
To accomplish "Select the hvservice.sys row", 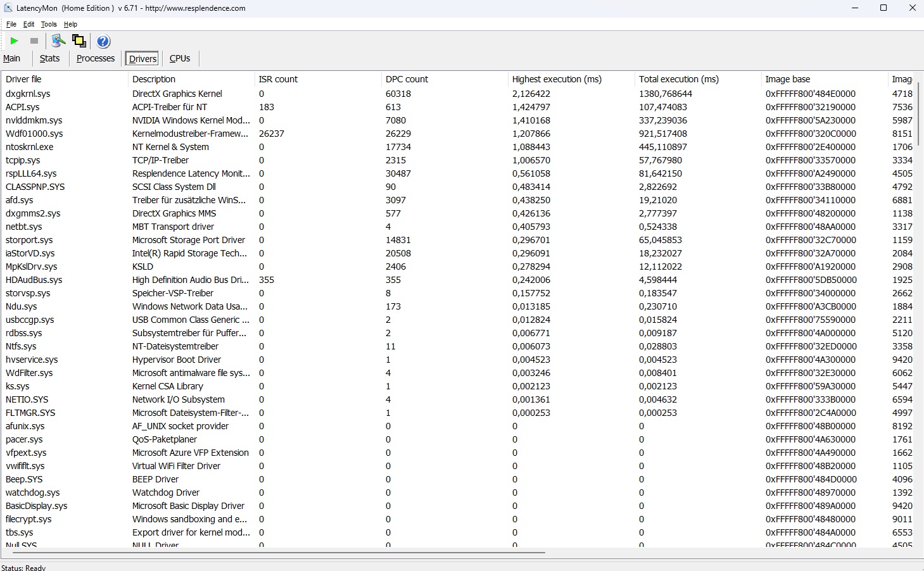I will [x=459, y=360].
